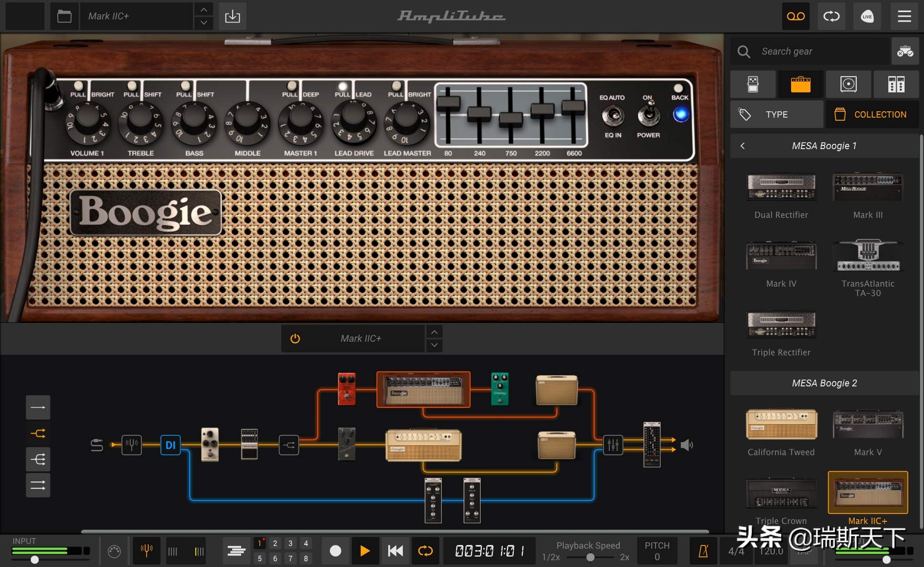Image resolution: width=924 pixels, height=567 pixels.
Task: Select the stomp pedal gear category
Action: click(753, 84)
